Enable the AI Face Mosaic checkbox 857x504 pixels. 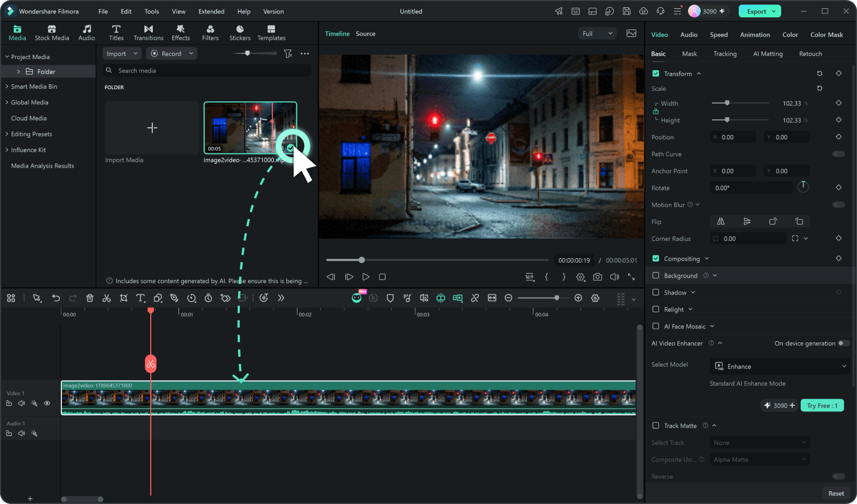point(656,326)
